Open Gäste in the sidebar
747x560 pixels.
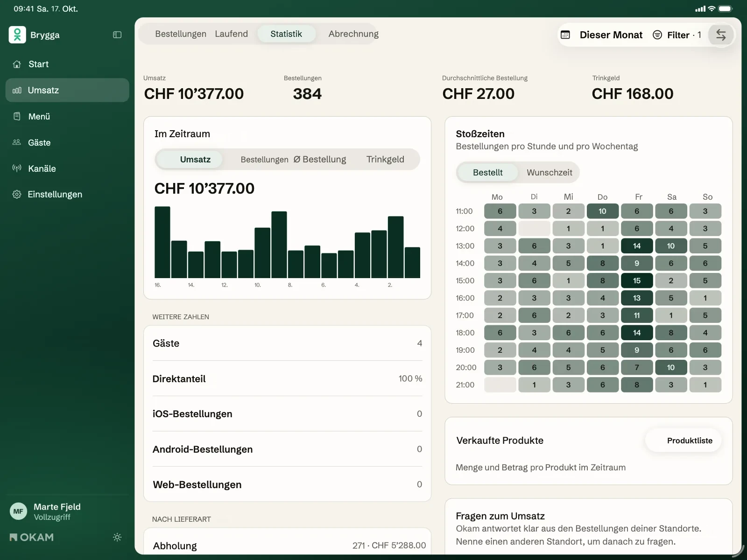67,143
